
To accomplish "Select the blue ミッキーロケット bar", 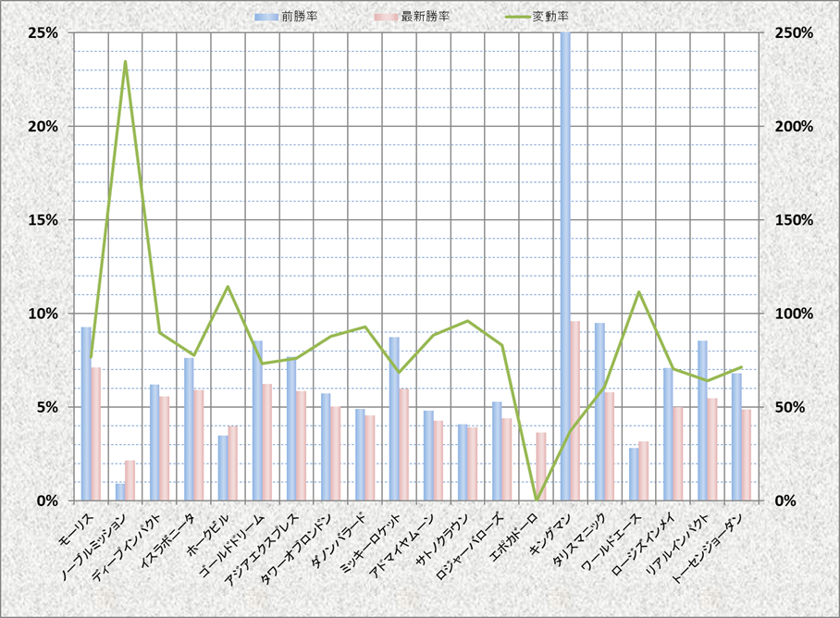I will pos(394,418).
